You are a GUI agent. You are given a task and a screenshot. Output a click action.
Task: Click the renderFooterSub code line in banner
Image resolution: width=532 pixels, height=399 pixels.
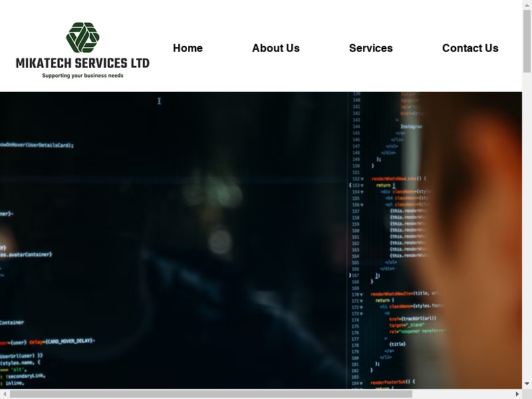(392, 382)
